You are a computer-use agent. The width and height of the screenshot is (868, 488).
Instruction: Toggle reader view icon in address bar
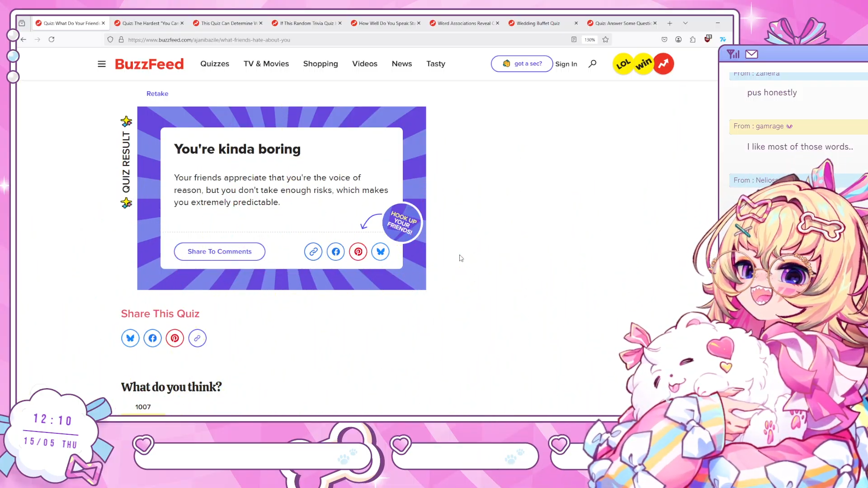click(x=574, y=40)
